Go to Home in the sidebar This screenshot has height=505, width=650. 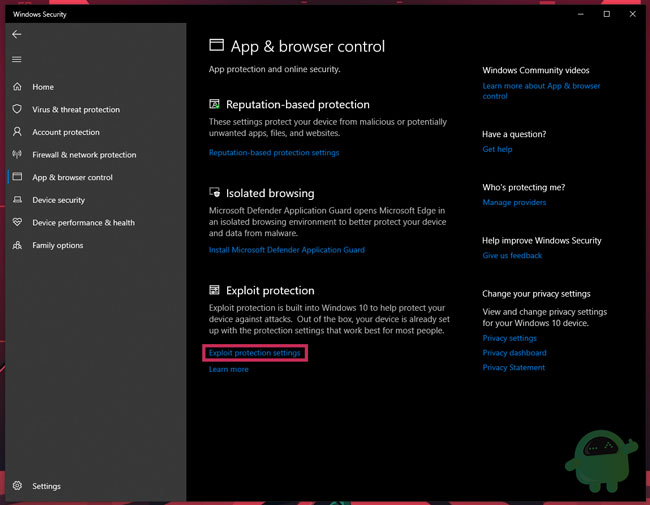pyautogui.click(x=43, y=87)
